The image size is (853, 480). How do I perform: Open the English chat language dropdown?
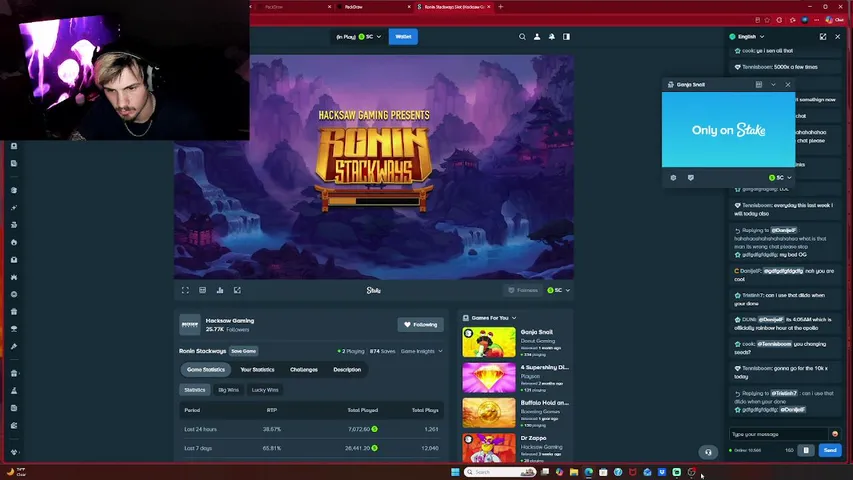pyautogui.click(x=747, y=36)
